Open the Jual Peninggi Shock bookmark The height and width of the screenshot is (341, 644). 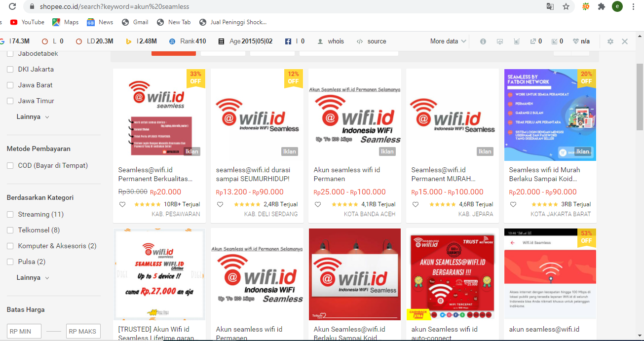pyautogui.click(x=233, y=22)
